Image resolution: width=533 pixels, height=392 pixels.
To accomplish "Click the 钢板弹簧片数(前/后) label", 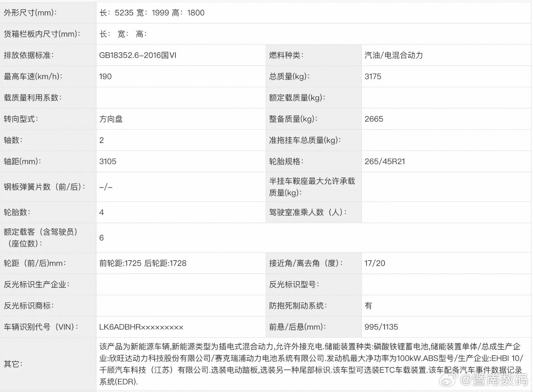I will click(x=45, y=187).
